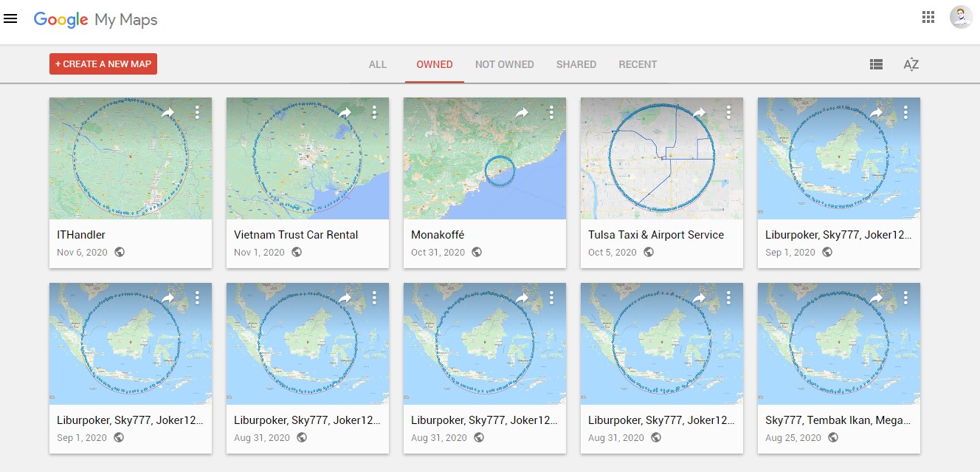Click the user account avatar
The width and height of the screenshot is (980, 472).
961,18
